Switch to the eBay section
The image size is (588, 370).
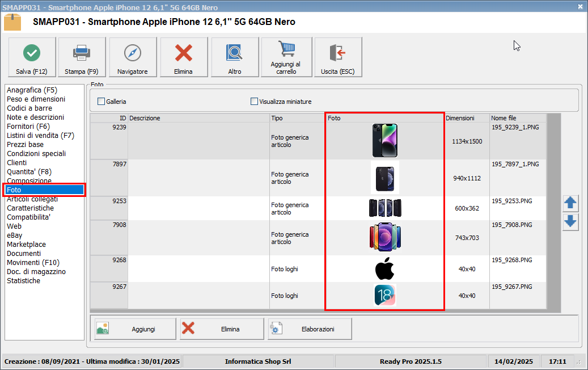[14, 236]
